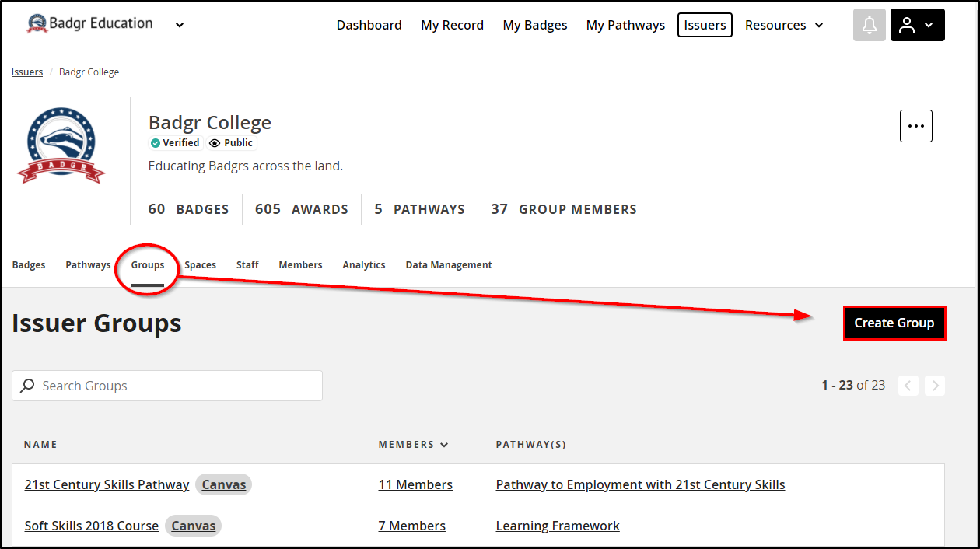Click the Badgr College badge logo

(x=61, y=146)
